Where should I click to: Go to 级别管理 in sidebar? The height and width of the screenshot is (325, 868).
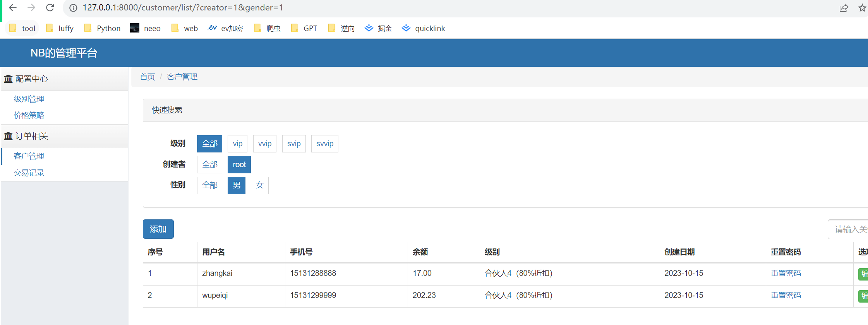(x=29, y=99)
